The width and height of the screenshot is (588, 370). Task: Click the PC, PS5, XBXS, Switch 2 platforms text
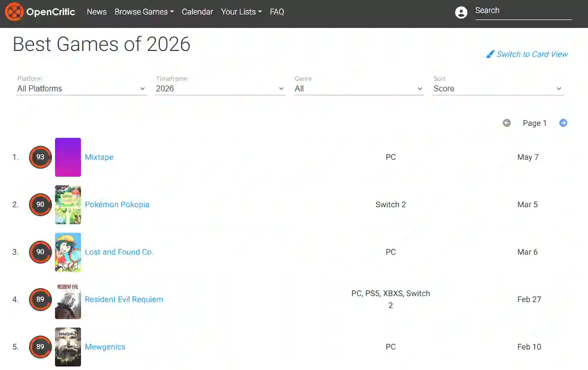[390, 299]
